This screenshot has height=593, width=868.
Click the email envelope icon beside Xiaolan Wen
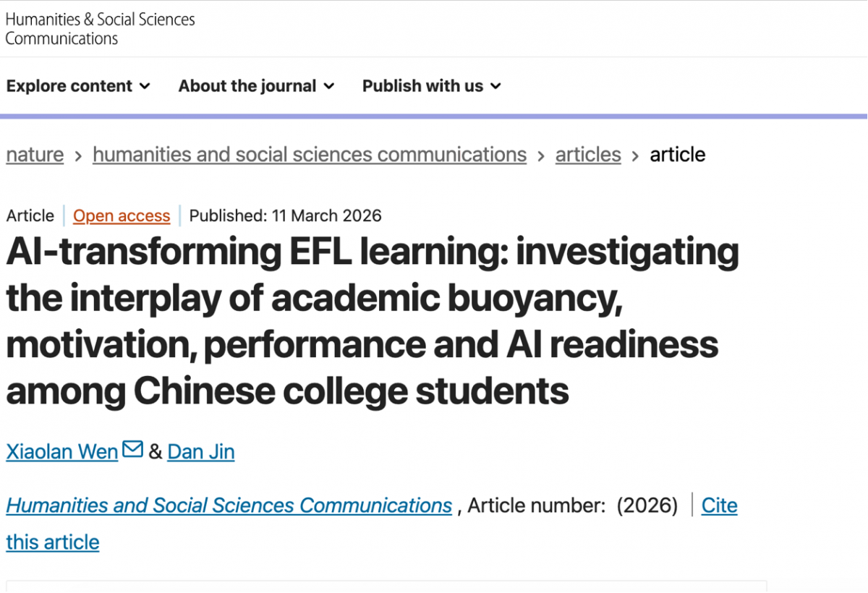pyautogui.click(x=132, y=449)
